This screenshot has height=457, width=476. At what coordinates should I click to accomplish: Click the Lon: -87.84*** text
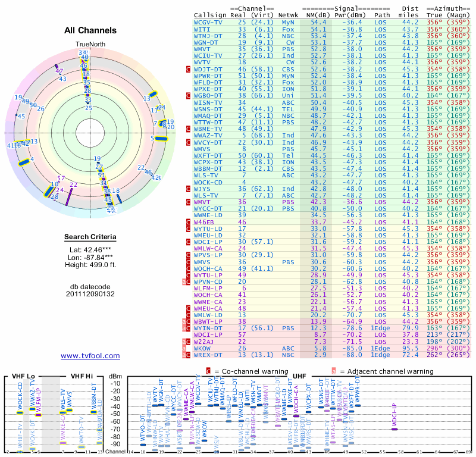click(90, 258)
